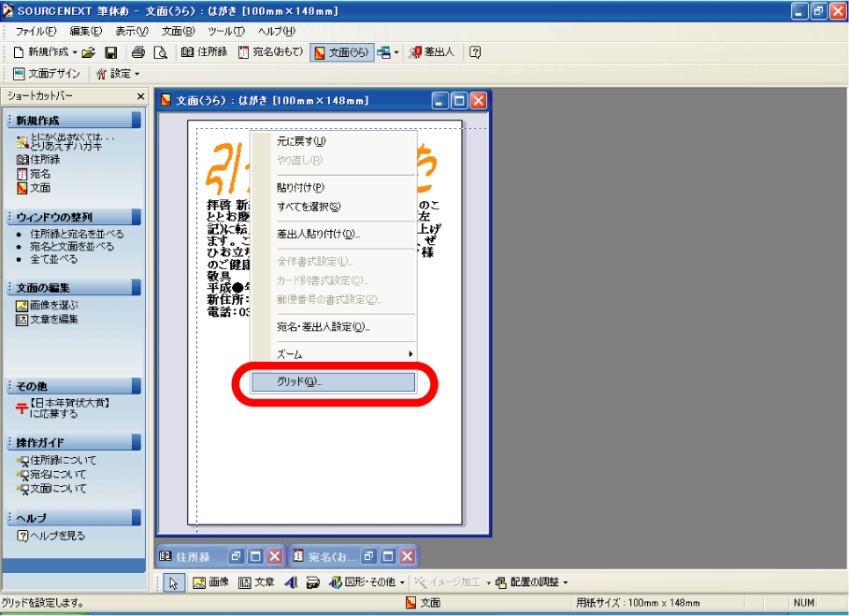Viewport: 849px width, 616px height.
Task: Restore the minimized 住所録 window
Action: pyautogui.click(x=236, y=556)
